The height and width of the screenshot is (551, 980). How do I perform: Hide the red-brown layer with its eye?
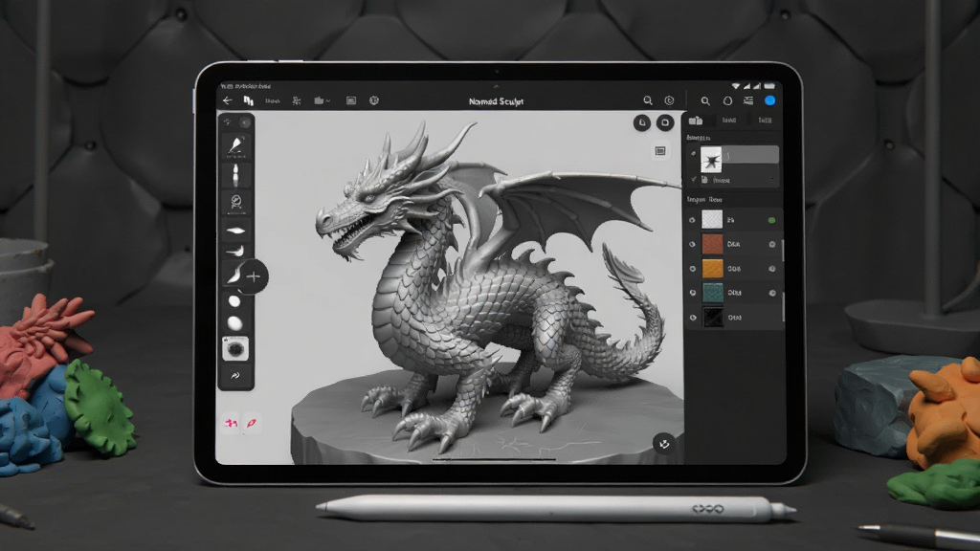(x=692, y=244)
